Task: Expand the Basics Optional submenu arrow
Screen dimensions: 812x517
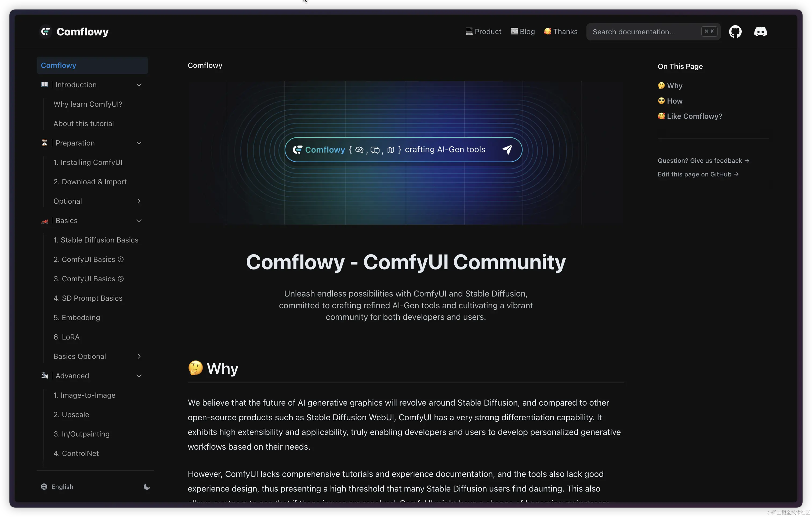Action: point(139,356)
